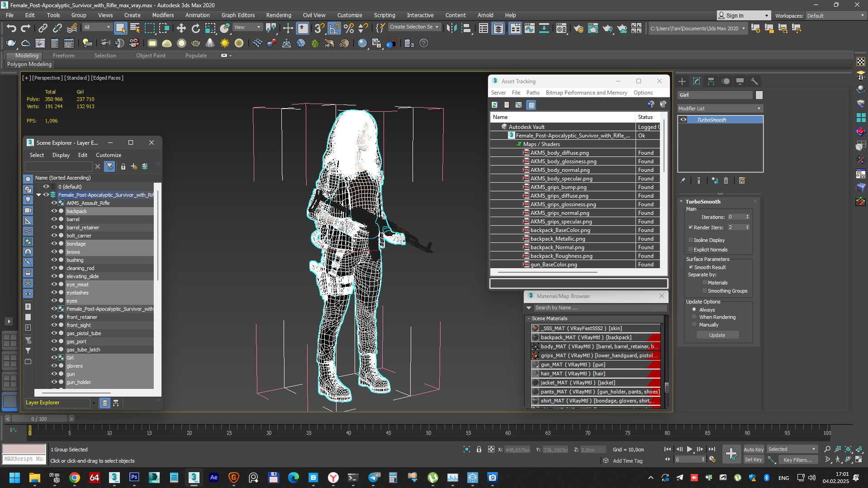Select the Manually update option
Screen dimensions: 868x488
click(x=694, y=325)
